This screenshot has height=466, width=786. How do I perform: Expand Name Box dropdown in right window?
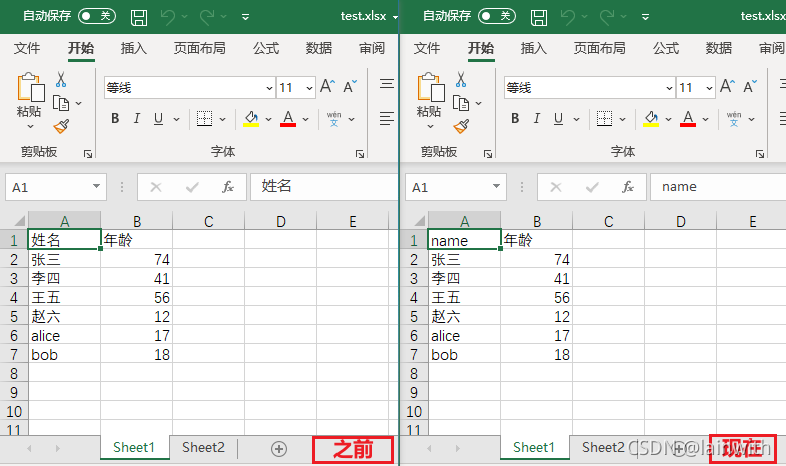click(496, 186)
